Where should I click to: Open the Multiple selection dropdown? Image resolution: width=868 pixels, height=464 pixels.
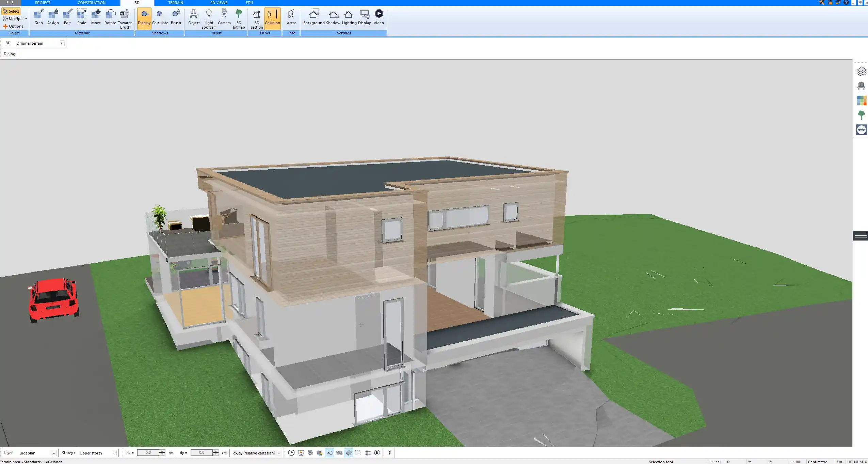point(15,19)
